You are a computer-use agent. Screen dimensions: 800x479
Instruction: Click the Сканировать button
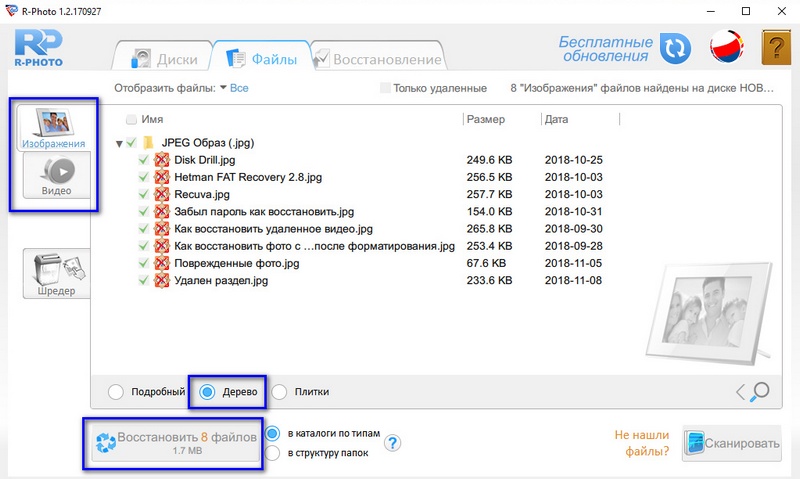tap(732, 443)
